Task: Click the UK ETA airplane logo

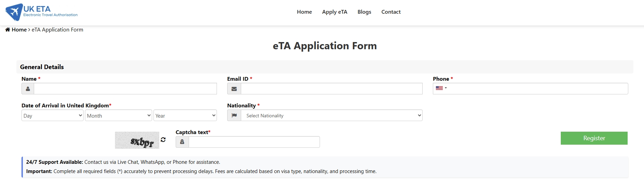Action: point(14,12)
